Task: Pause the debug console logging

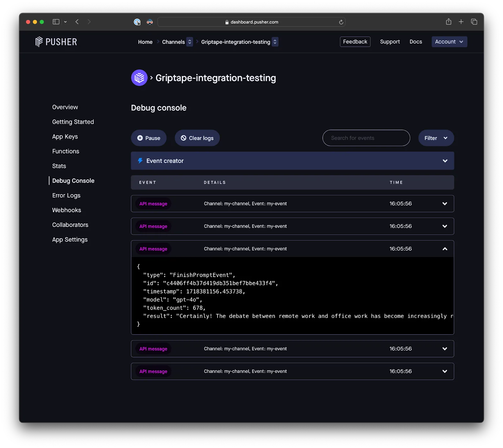Action: click(x=149, y=138)
